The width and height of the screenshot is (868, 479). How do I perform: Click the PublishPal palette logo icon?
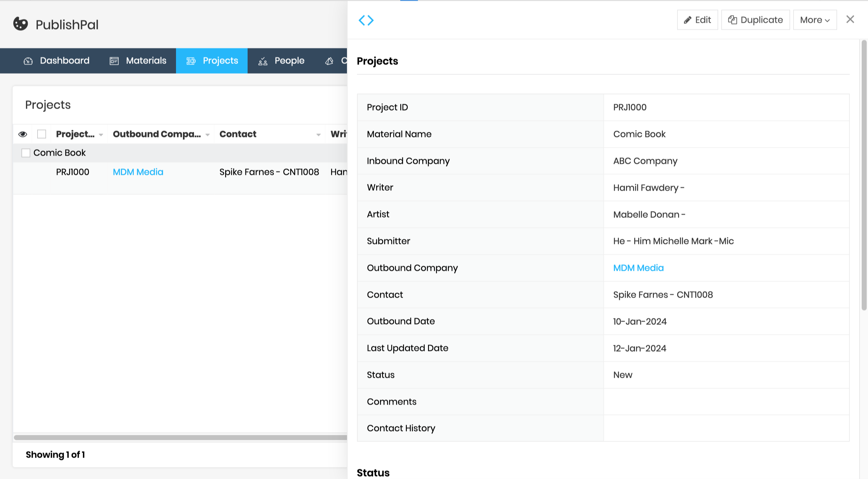21,24
